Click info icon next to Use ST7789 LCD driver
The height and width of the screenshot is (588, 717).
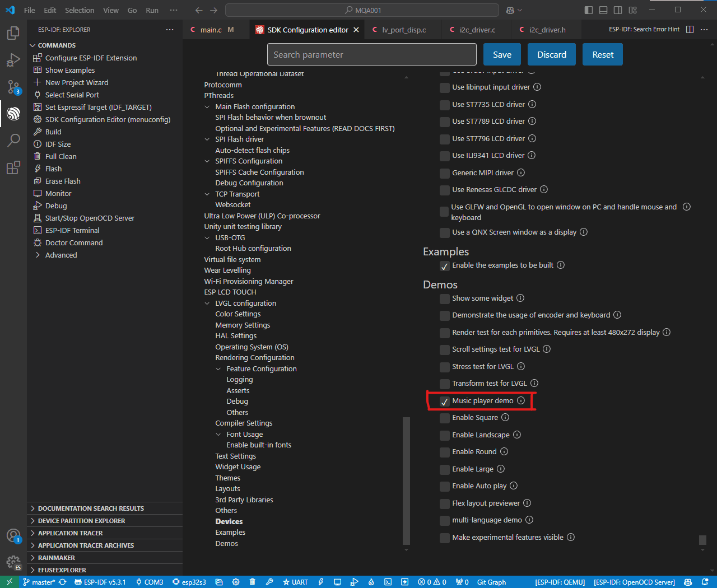click(x=532, y=121)
